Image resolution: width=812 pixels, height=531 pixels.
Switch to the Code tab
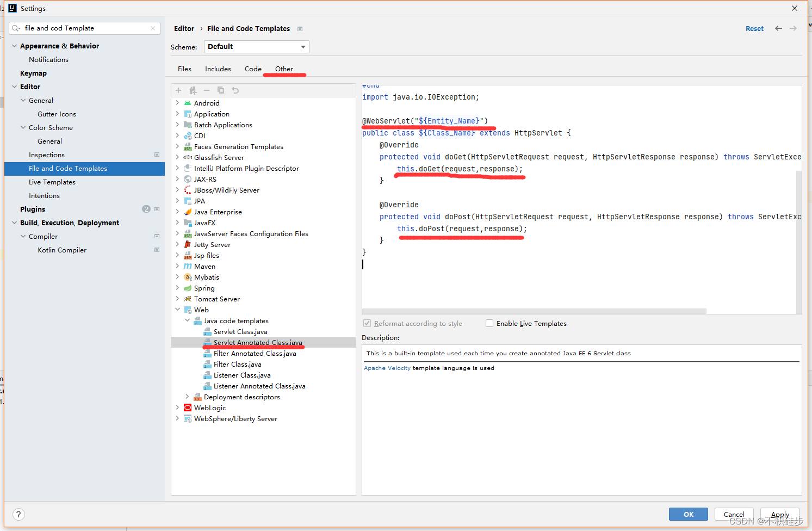(253, 69)
